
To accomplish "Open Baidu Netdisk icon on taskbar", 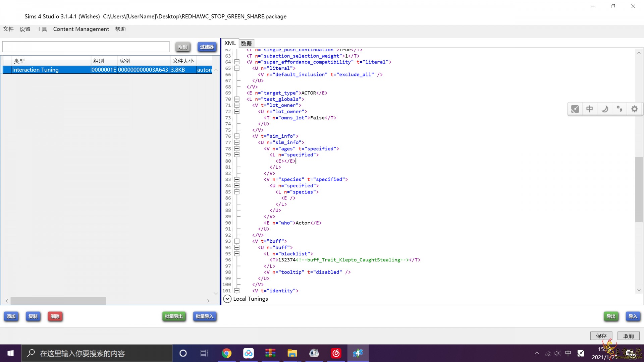I will (x=249, y=353).
